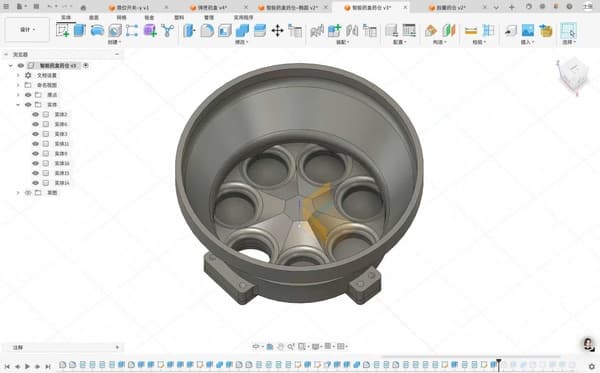Toggle visibility of 实体14 body

pos(36,183)
